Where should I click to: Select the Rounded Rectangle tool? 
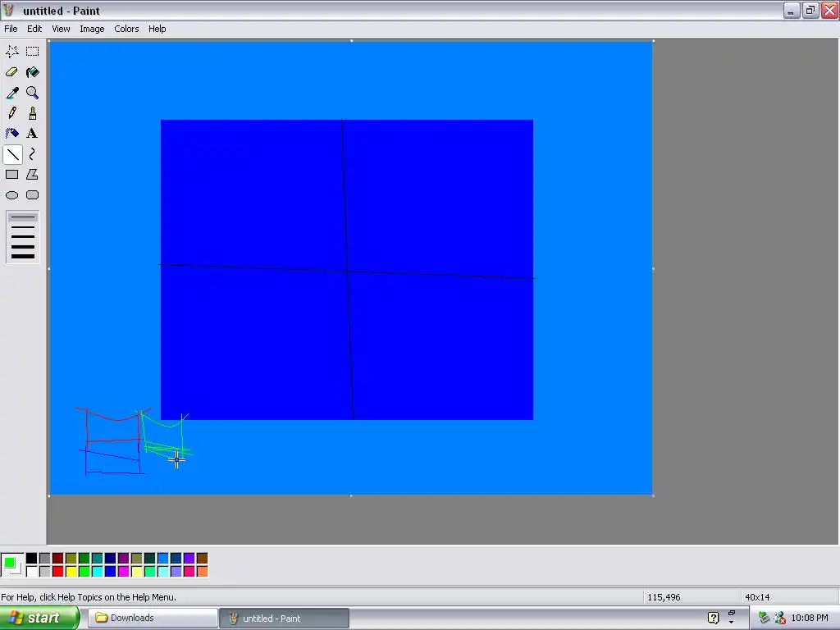[x=33, y=195]
